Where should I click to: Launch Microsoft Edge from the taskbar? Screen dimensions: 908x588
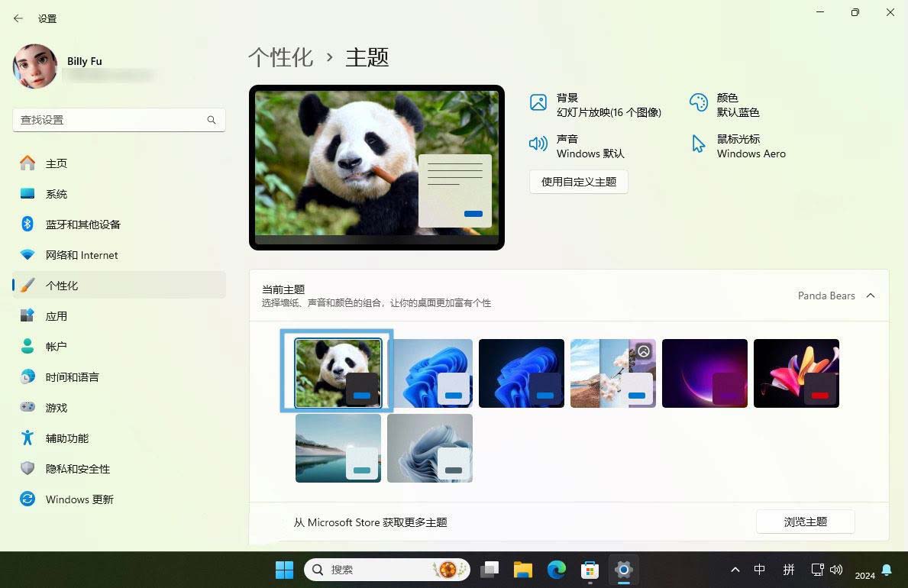click(x=555, y=570)
